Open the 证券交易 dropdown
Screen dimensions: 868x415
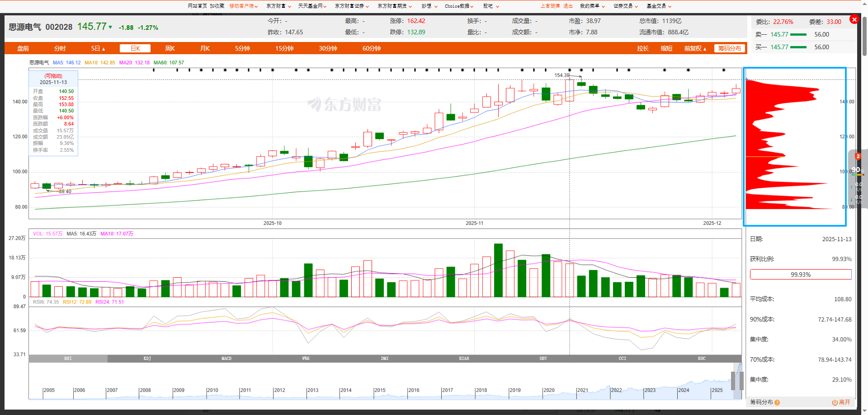(626, 6)
